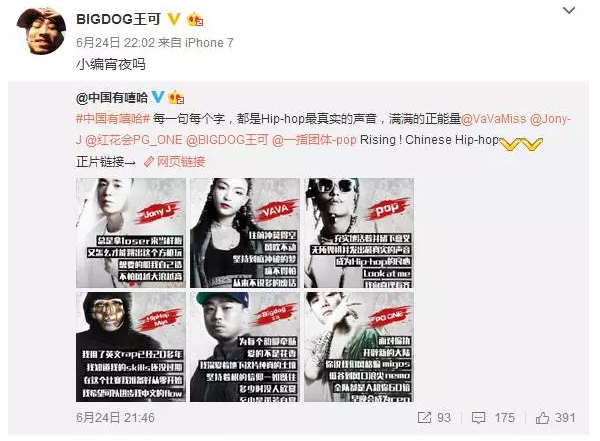Open the original post timestamp 6月24日 21:46

[116, 417]
